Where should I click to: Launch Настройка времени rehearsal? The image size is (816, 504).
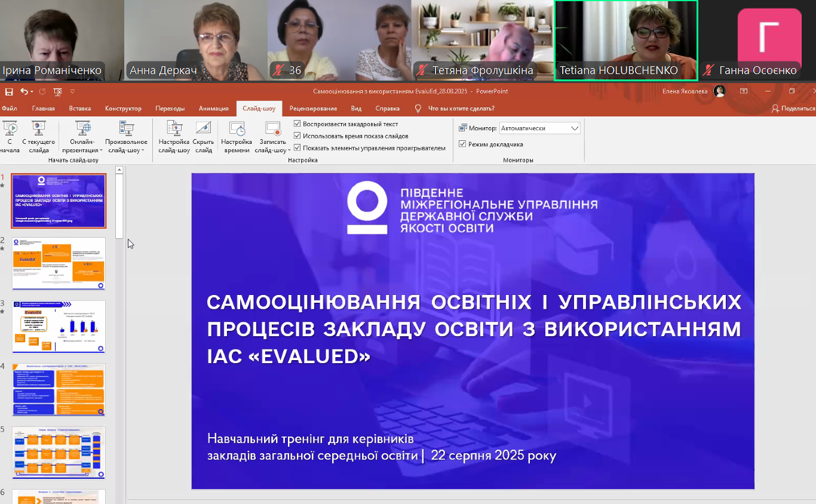(237, 137)
